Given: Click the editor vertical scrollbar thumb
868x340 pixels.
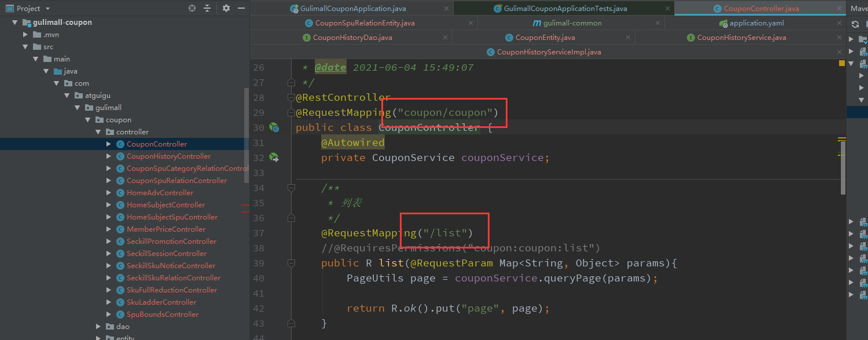Looking at the screenshot, I should (x=843, y=167).
